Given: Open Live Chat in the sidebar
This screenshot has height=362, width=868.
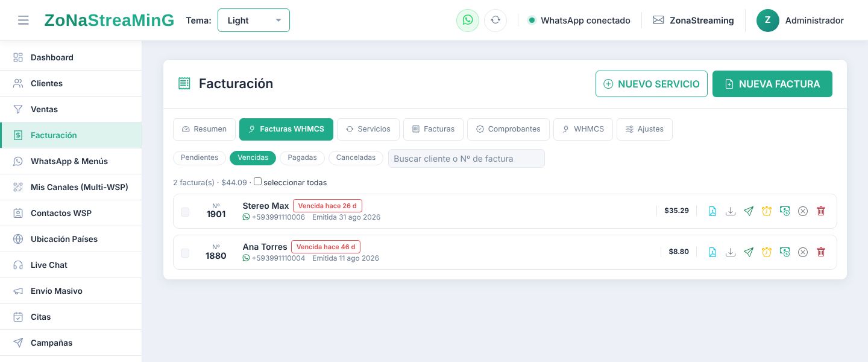Looking at the screenshot, I should pyautogui.click(x=71, y=265).
